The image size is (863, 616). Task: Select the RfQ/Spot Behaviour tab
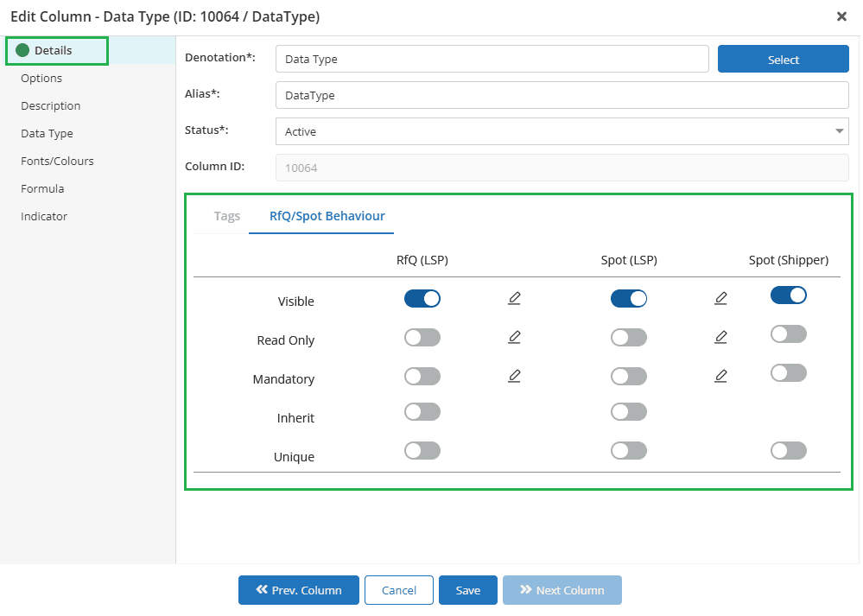tap(327, 216)
